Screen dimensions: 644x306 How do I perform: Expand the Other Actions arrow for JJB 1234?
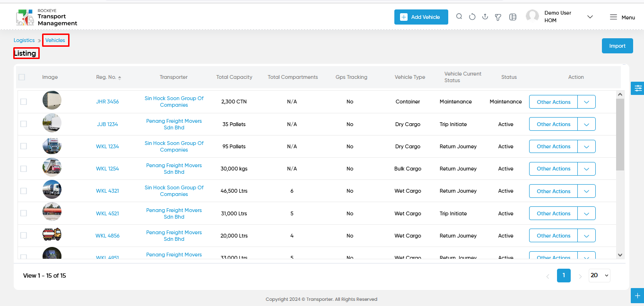tap(586, 124)
